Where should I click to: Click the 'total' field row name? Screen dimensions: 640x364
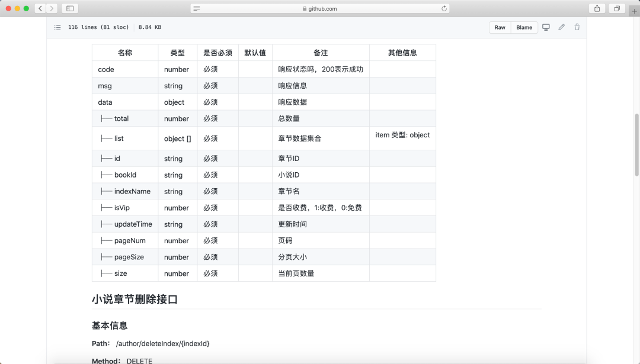point(121,118)
